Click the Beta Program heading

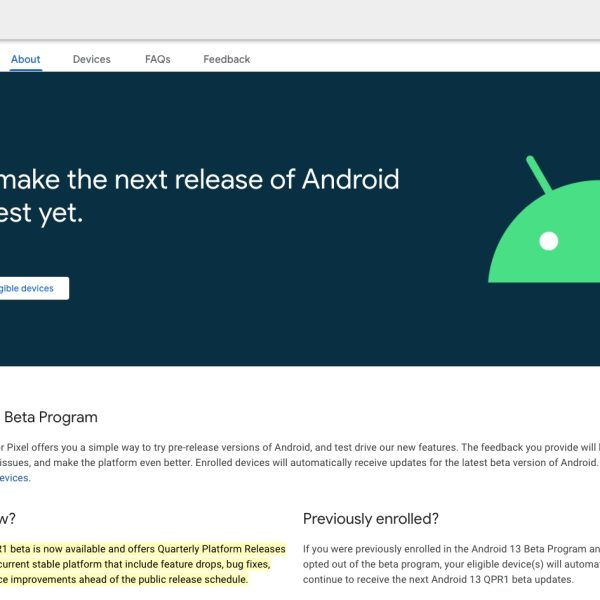coord(52,417)
